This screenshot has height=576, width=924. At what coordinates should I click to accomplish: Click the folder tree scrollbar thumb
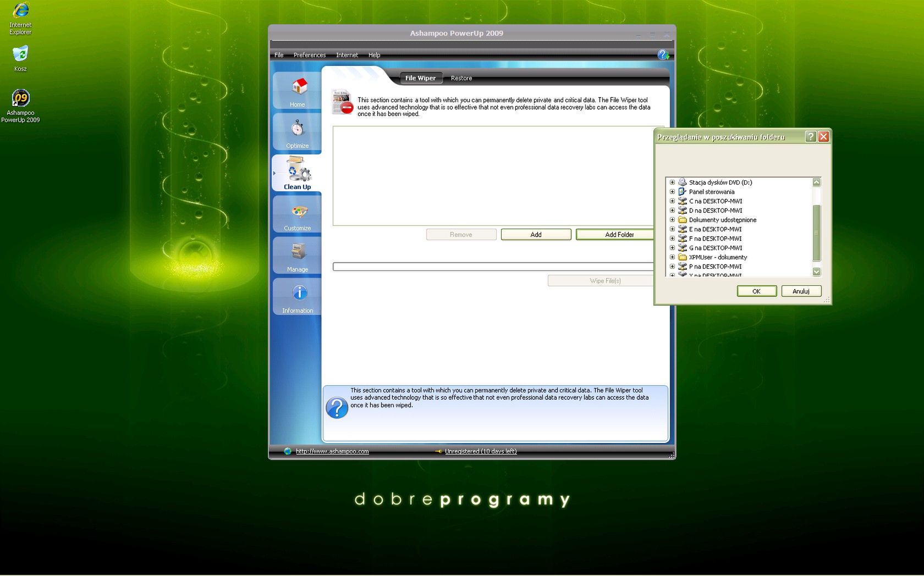[816, 233]
